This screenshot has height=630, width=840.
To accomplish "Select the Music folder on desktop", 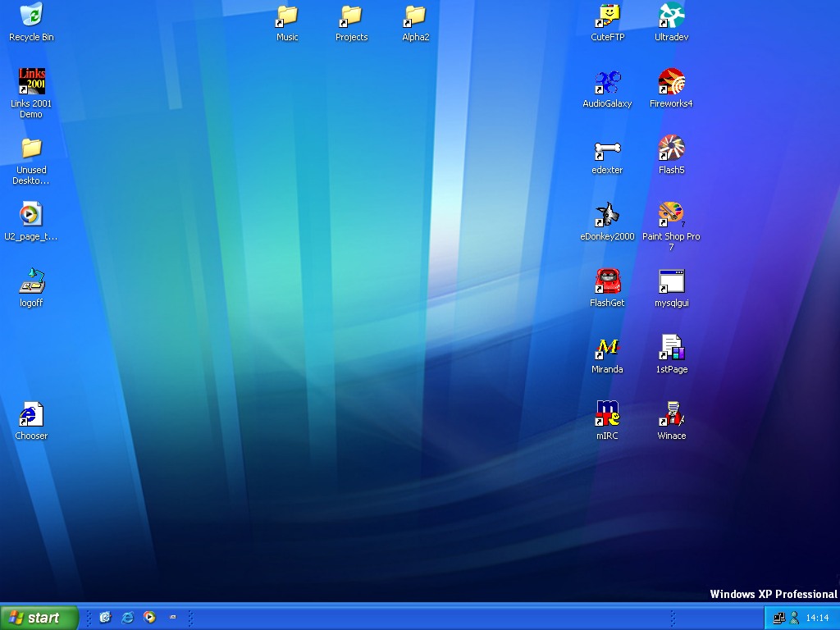I will point(287,16).
